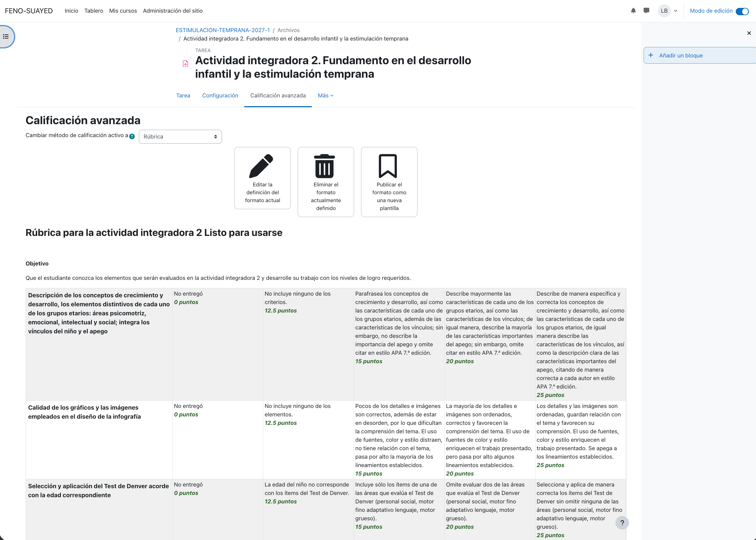Click the LB user avatar

point(664,11)
